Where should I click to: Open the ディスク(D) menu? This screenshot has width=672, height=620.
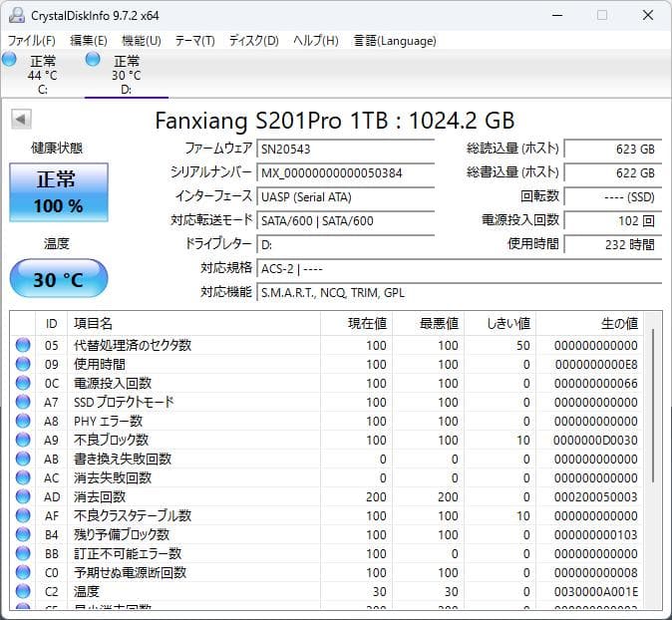(x=253, y=41)
